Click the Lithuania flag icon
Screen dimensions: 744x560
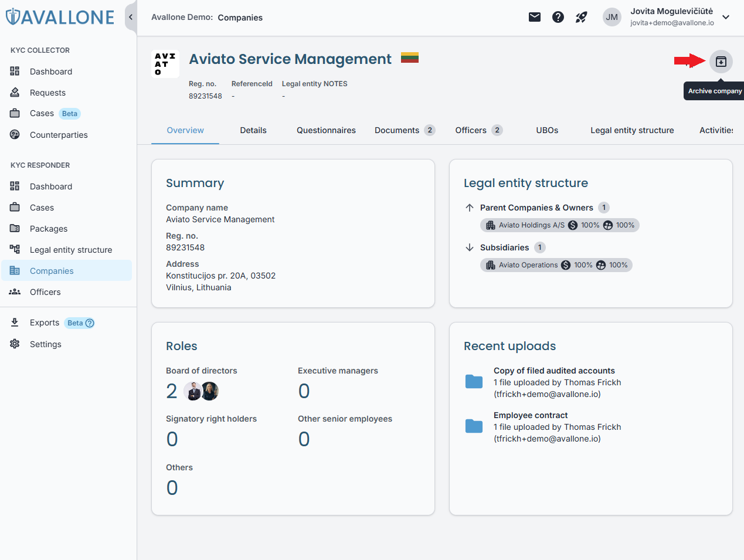pos(410,57)
